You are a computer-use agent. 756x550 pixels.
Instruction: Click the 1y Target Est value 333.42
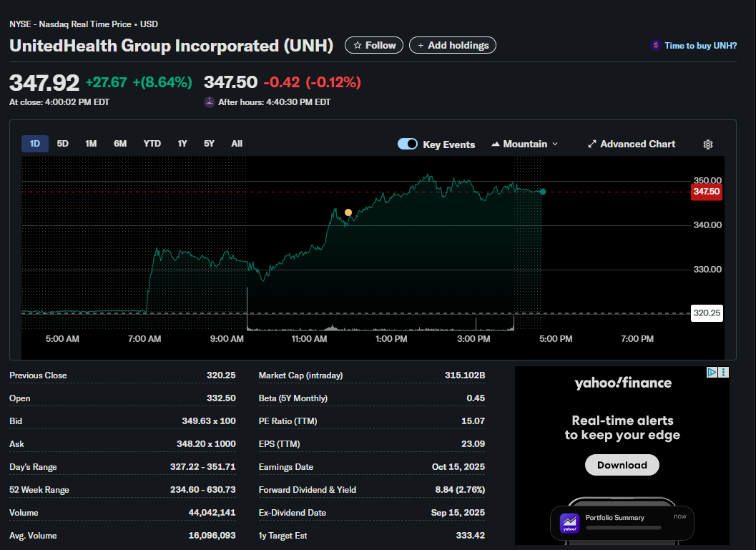[x=471, y=536]
